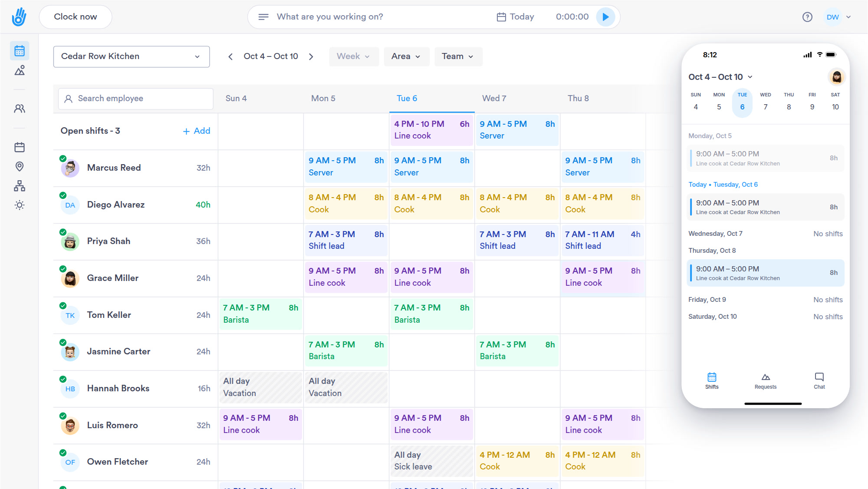This screenshot has height=489, width=868.
Task: Open the Area filter dropdown
Action: point(406,56)
